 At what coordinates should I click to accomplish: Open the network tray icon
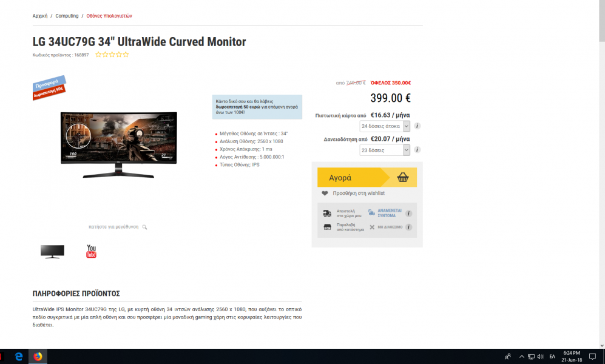[x=532, y=356]
